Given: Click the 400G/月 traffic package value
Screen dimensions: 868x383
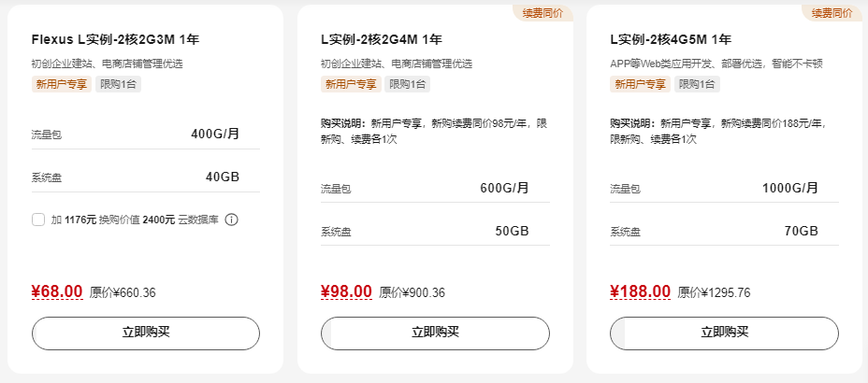Looking at the screenshot, I should [x=215, y=134].
